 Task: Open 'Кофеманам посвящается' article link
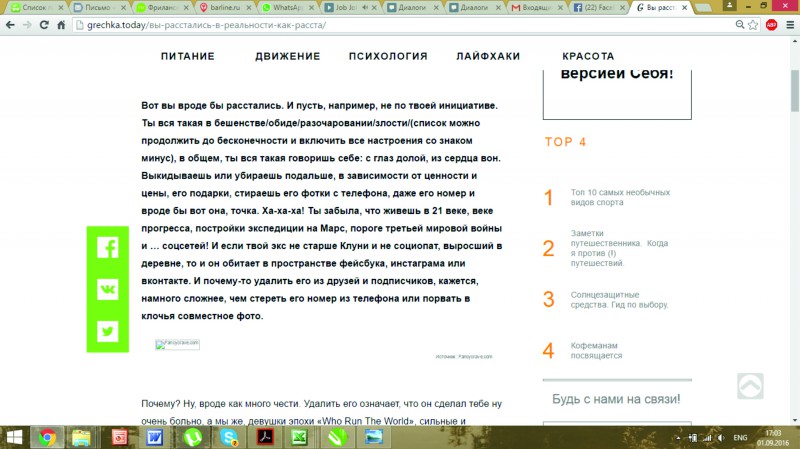(x=596, y=351)
